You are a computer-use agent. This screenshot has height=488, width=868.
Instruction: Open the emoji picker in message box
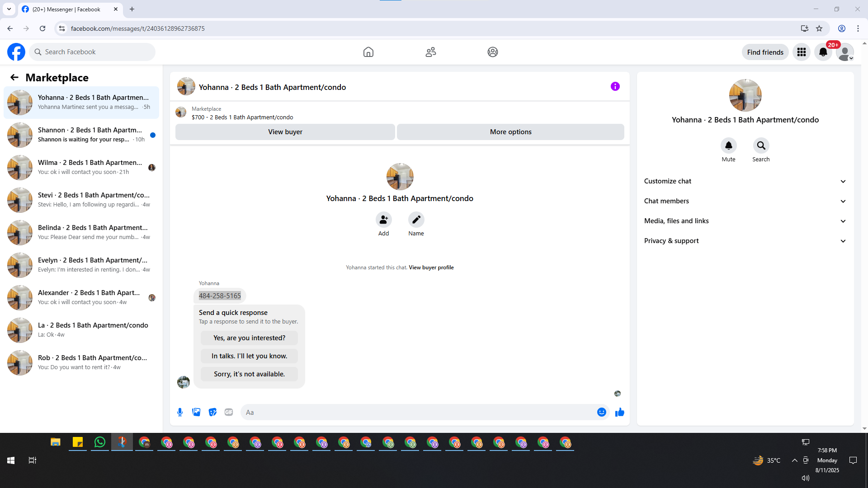coord(601,412)
